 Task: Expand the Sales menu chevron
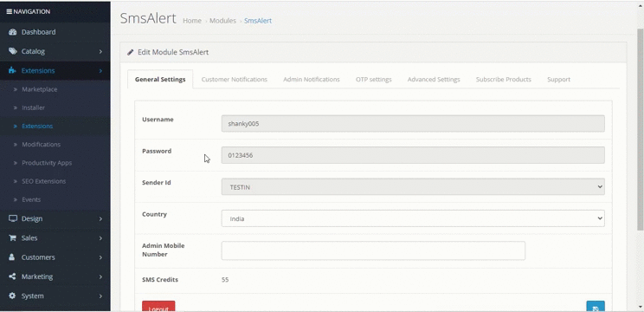tap(100, 238)
